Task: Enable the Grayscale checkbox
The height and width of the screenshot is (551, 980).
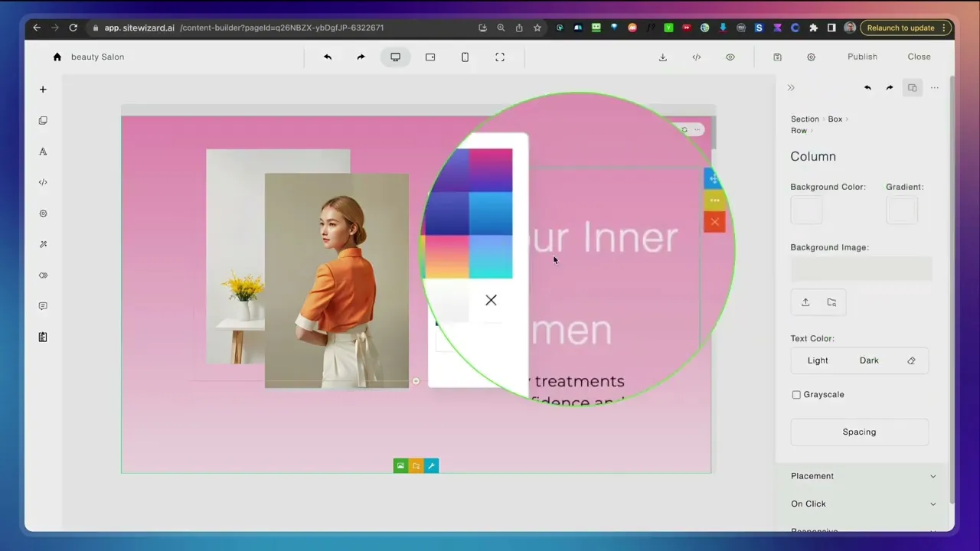Action: tap(796, 395)
